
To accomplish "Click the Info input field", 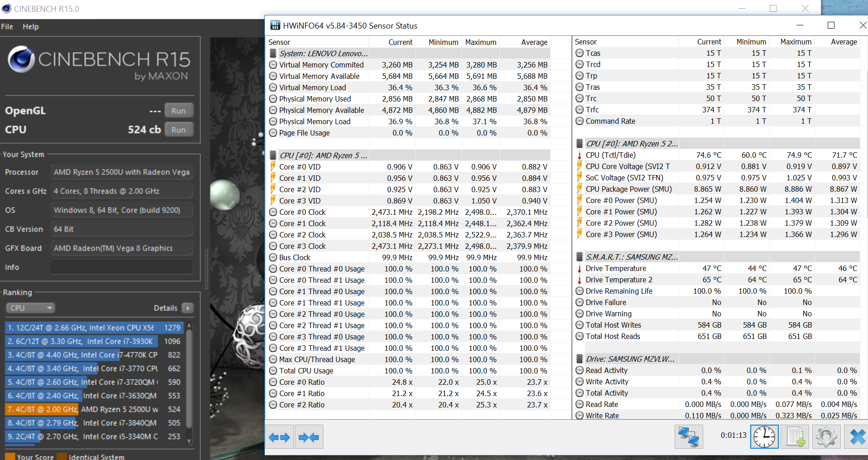I will [x=122, y=267].
